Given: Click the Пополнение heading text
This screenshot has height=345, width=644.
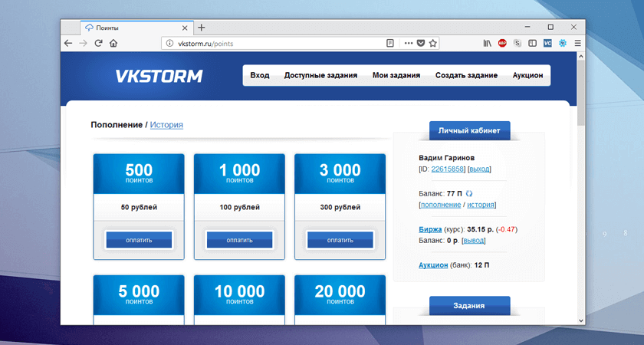Looking at the screenshot, I should [117, 124].
